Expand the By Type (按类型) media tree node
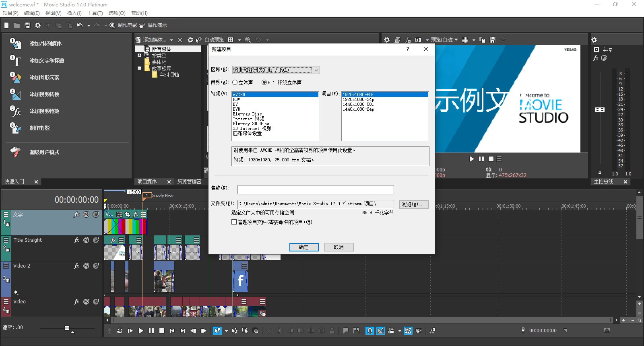This screenshot has width=644, height=346. pos(139,56)
